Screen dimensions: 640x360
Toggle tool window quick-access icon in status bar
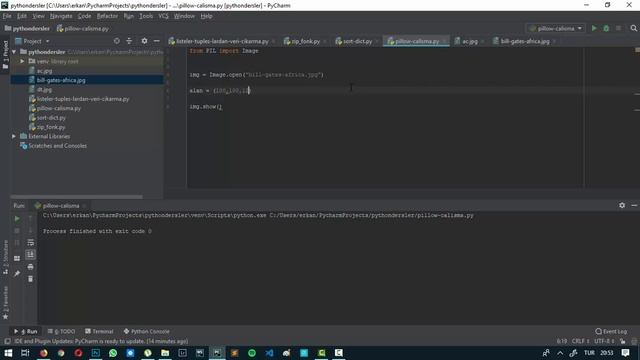tap(7, 341)
